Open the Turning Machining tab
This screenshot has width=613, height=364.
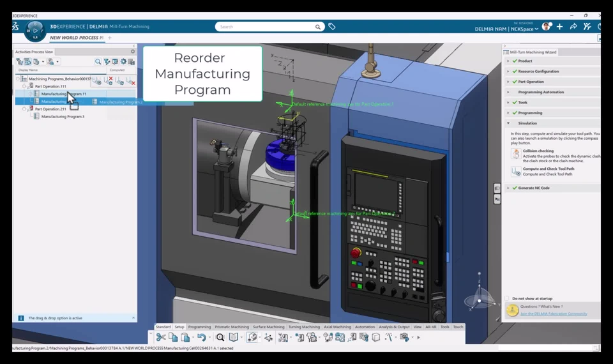point(304,327)
